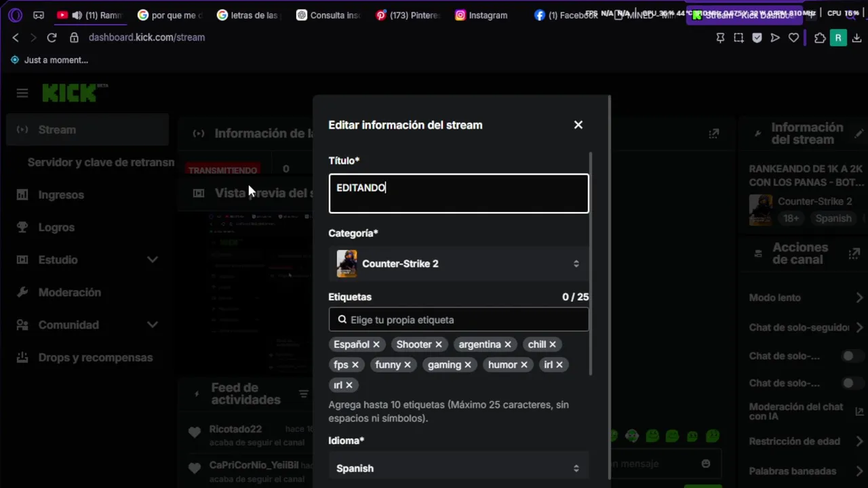Screen dimensions: 868x488
Task: Switch to the Consulta tab
Action: pos(329,15)
